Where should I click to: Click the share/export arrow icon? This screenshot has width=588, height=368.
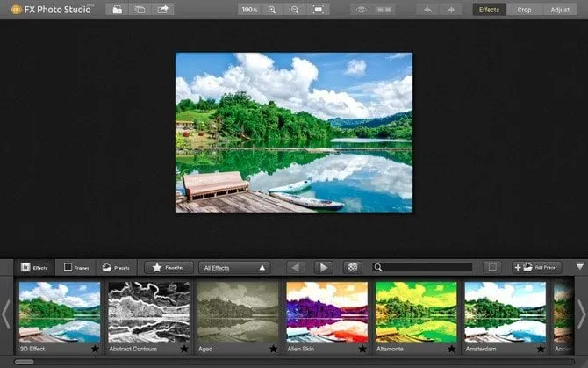162,9
